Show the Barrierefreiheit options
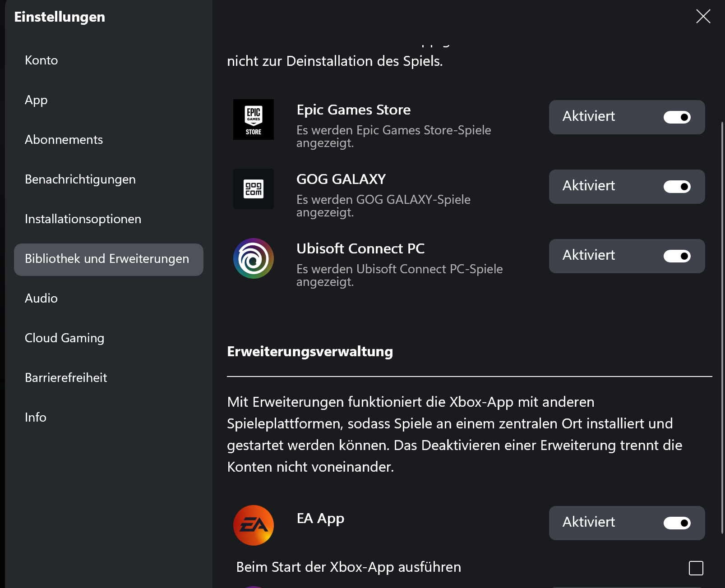Screen dimensions: 725x588 click(66, 378)
